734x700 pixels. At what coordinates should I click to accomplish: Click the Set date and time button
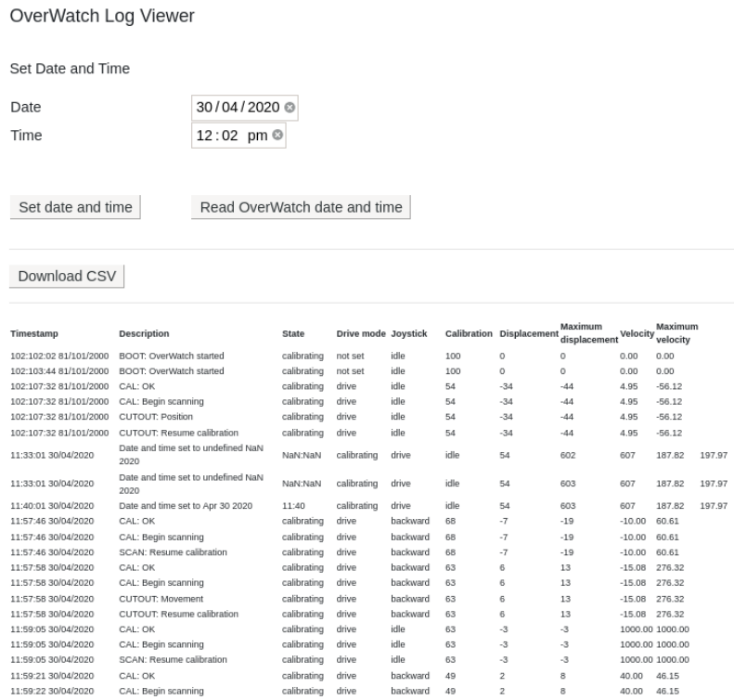tap(75, 207)
